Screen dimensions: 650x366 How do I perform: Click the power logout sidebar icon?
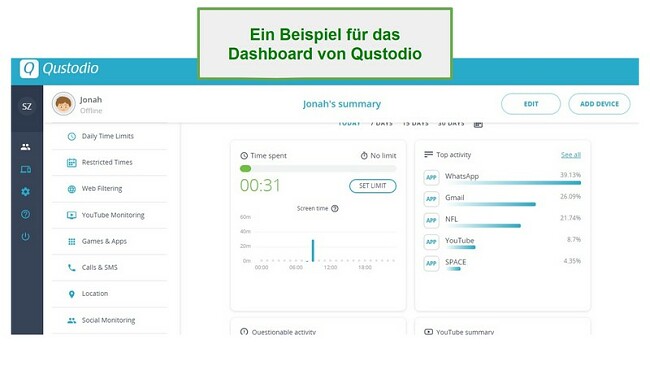26,237
